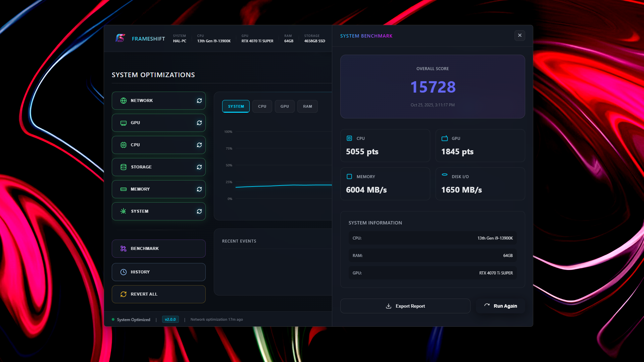Toggle the Memory optimization refresh icon

tap(199, 189)
